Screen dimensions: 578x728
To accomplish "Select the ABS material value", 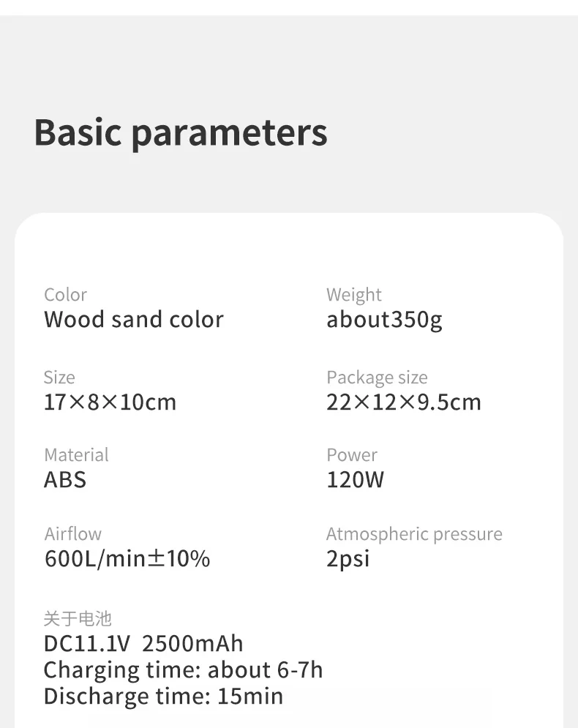I will (x=65, y=480).
